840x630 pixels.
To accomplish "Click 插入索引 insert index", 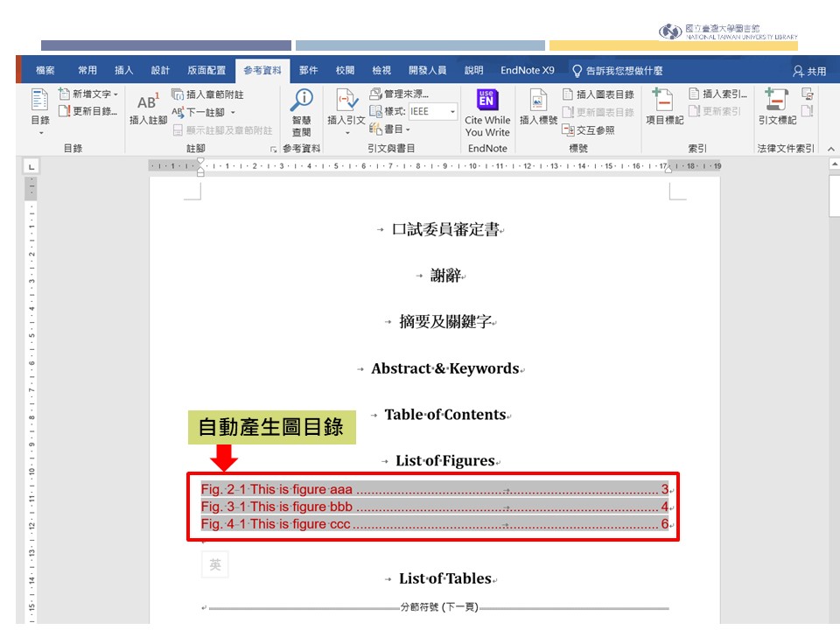I will point(717,94).
